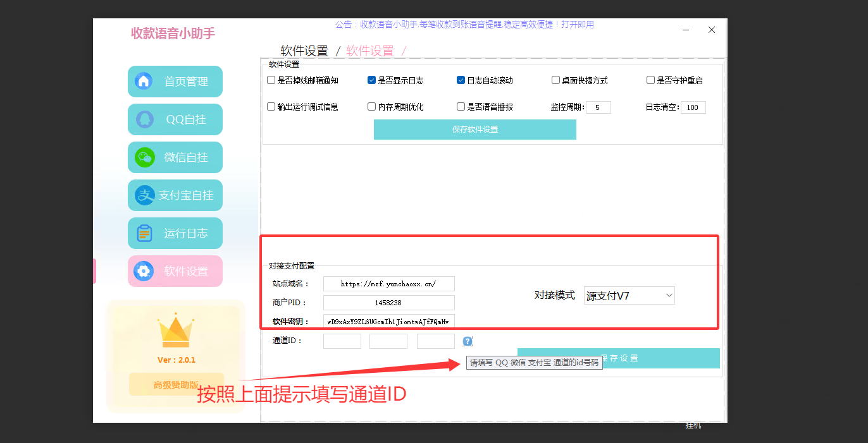Click the 高级赞助版 button
The height and width of the screenshot is (443, 868).
coord(175,384)
